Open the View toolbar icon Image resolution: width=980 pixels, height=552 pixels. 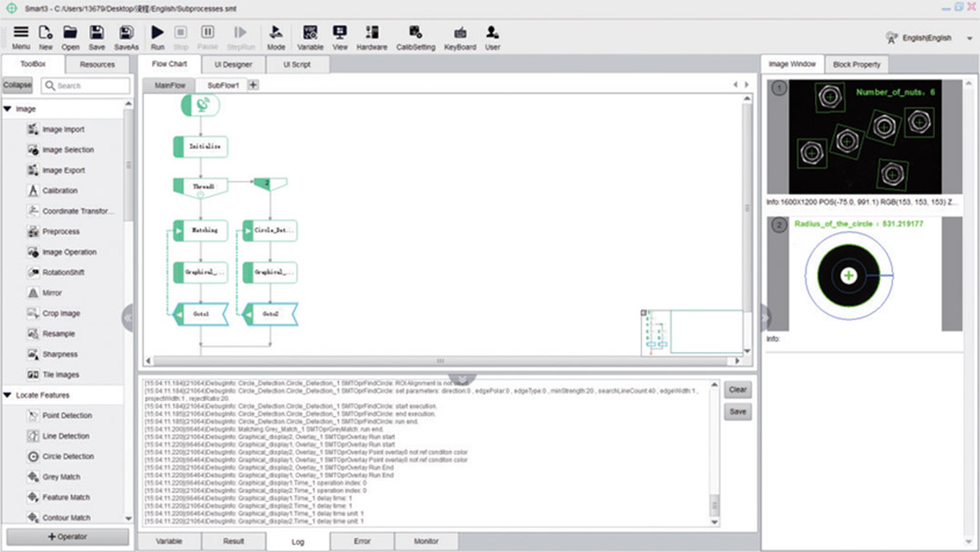coord(340,37)
